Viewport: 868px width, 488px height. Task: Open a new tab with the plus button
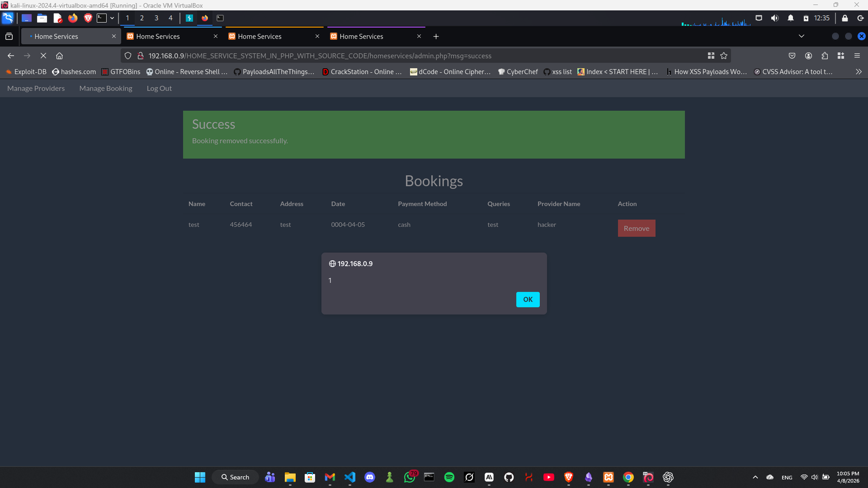pyautogui.click(x=436, y=36)
